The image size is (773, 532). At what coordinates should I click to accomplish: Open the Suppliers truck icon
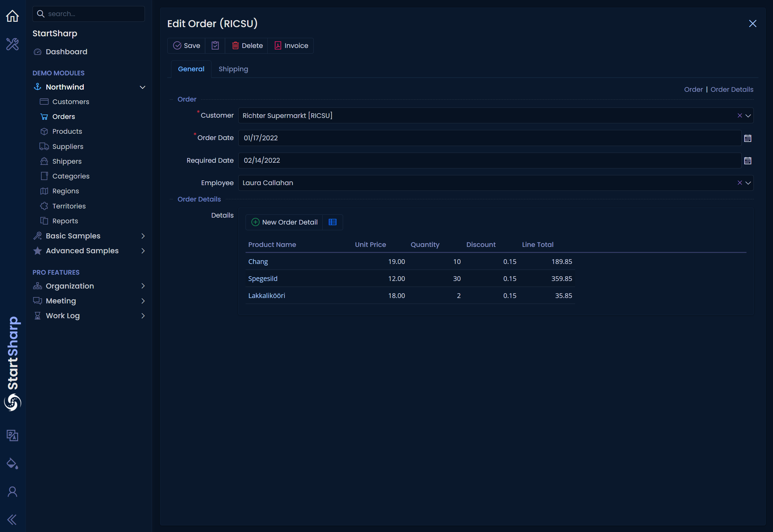44,146
